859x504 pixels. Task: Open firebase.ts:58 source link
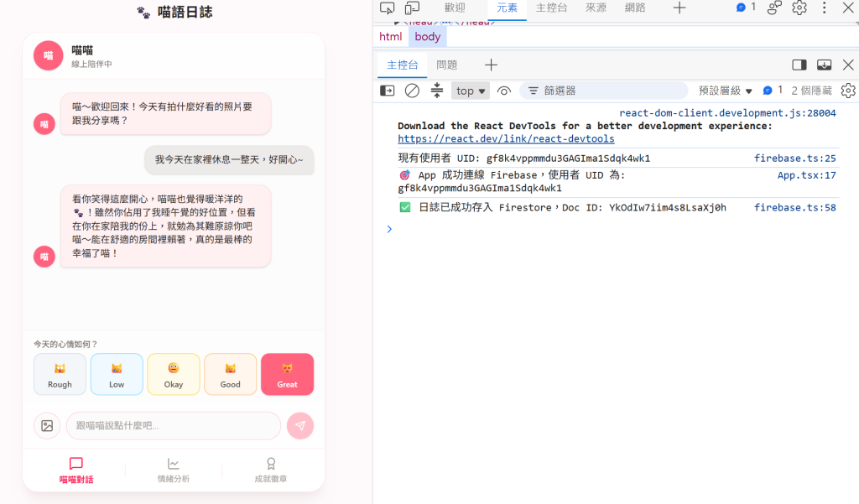point(795,208)
